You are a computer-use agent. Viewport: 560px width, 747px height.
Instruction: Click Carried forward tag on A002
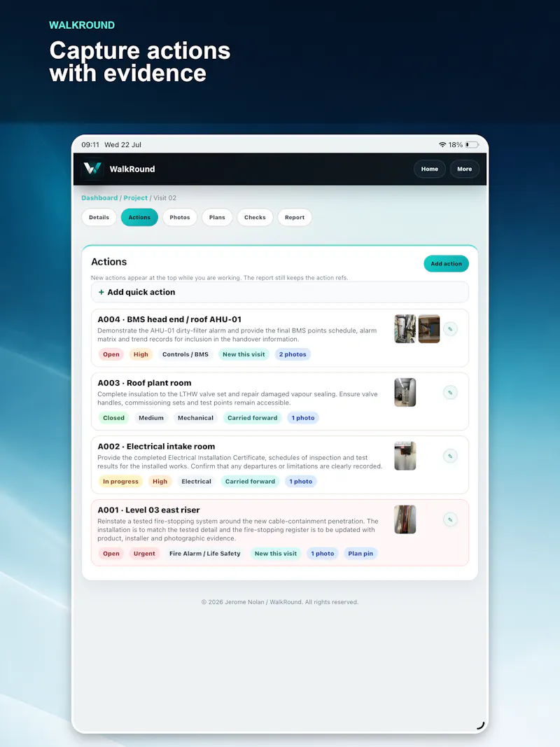click(251, 481)
